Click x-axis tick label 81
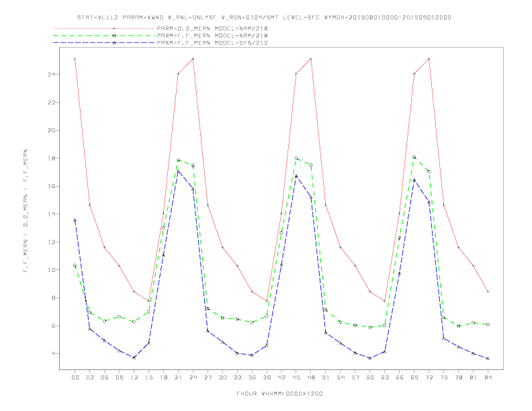Viewport: 532px width, 411px height. 474,377
